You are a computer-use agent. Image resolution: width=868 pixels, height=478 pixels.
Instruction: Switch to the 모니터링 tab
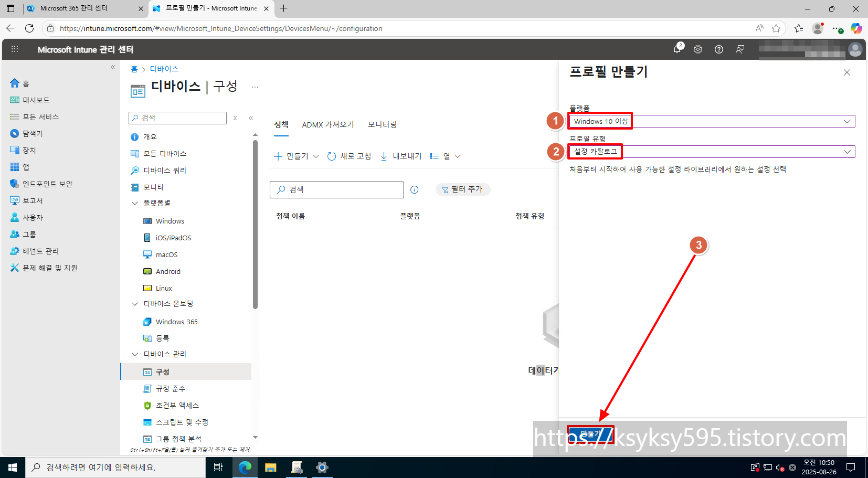382,124
